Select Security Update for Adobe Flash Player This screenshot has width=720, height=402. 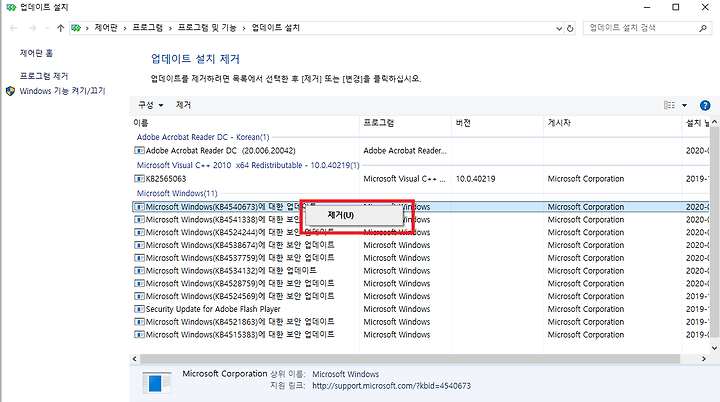(x=420, y=309)
